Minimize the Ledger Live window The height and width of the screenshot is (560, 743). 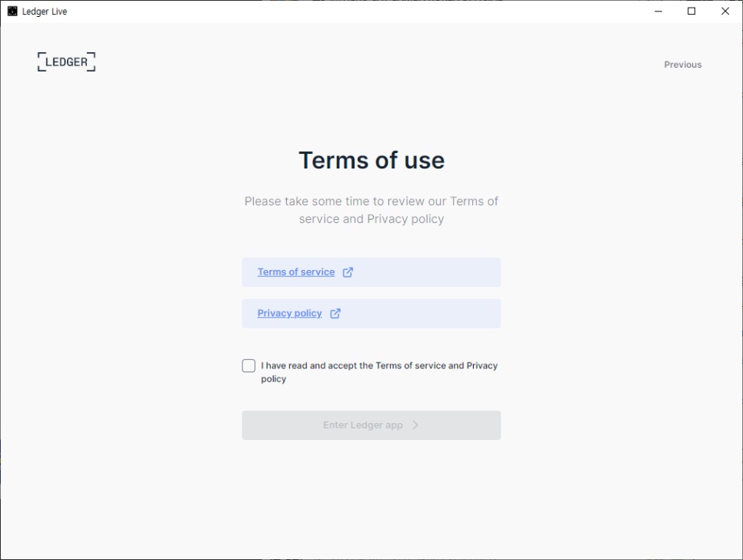[658, 12]
